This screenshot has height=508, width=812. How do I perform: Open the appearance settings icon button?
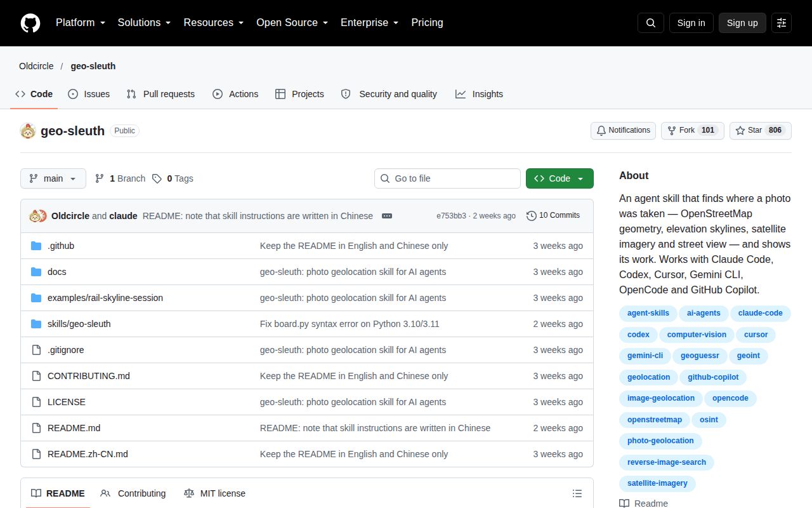pyautogui.click(x=782, y=23)
